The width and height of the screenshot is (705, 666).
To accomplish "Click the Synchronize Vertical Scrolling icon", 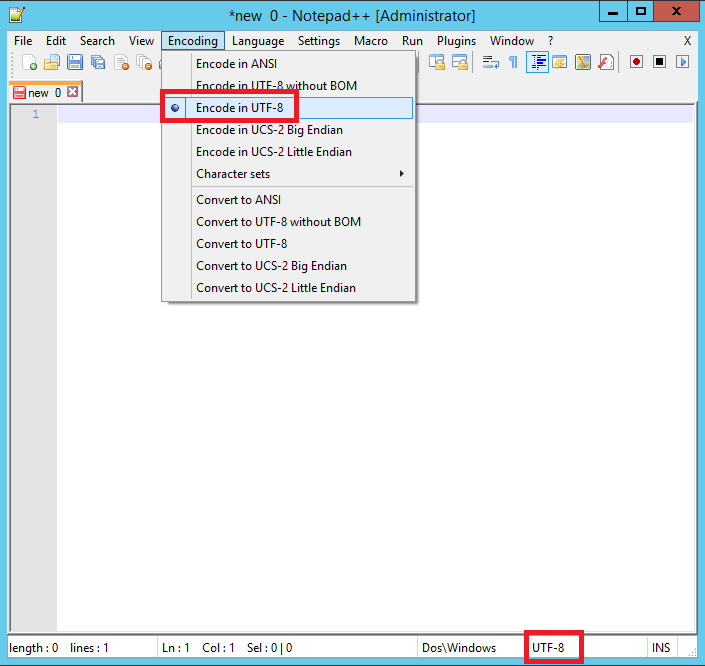I will coord(436,62).
